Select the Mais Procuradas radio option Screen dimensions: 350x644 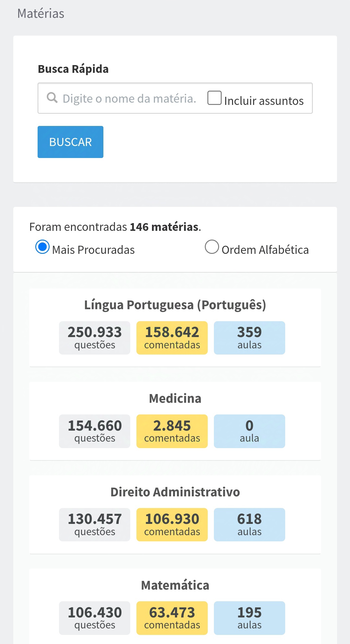[42, 247]
